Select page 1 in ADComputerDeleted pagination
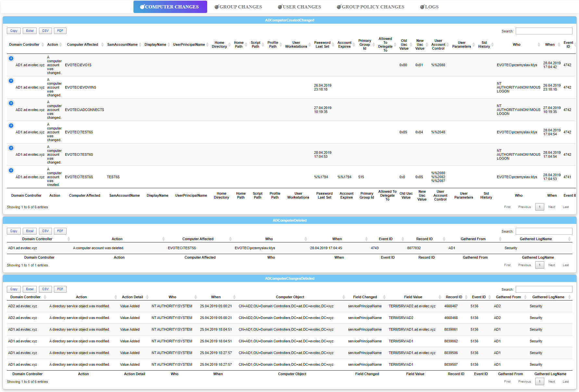 pos(539,265)
